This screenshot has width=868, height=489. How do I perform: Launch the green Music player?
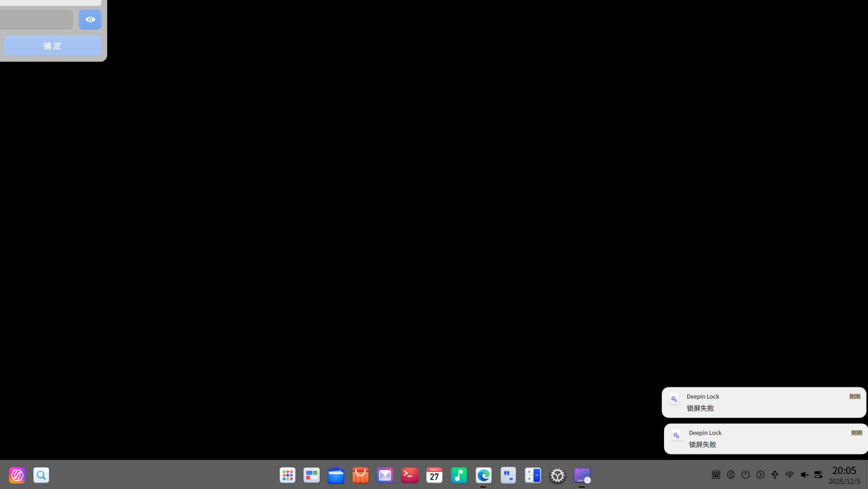tap(459, 475)
